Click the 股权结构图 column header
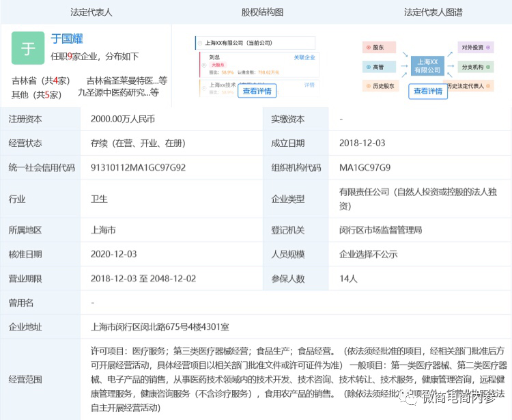This screenshot has height=420, width=512. click(262, 12)
